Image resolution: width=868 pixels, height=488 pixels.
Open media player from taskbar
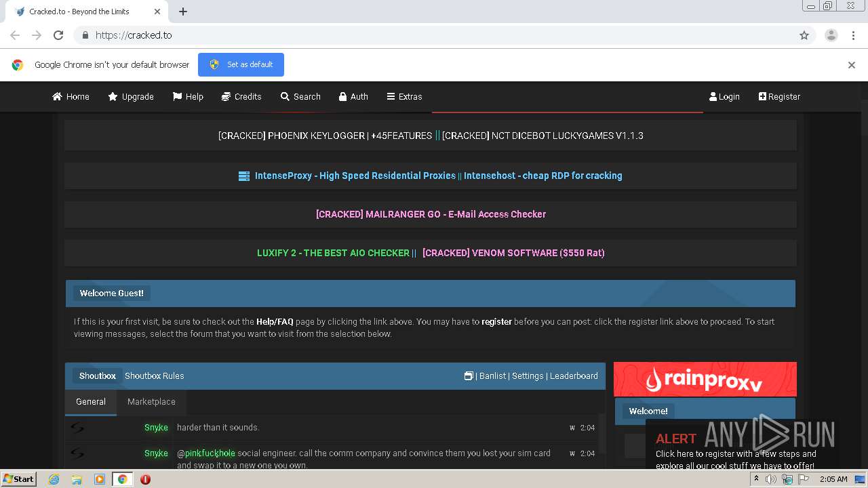100,479
